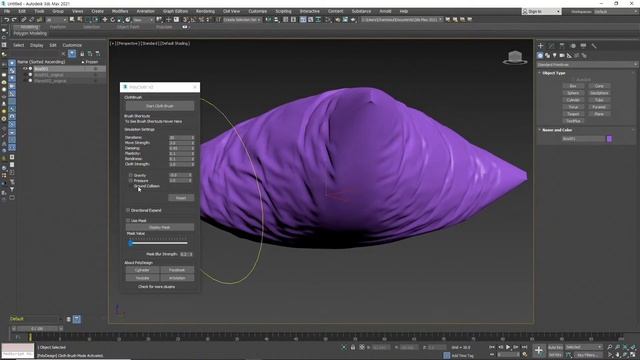Click the Unlink Selection tool in main toolbar
Image resolution: width=640 pixels, height=360 pixels.
pyautogui.click(x=31, y=20)
